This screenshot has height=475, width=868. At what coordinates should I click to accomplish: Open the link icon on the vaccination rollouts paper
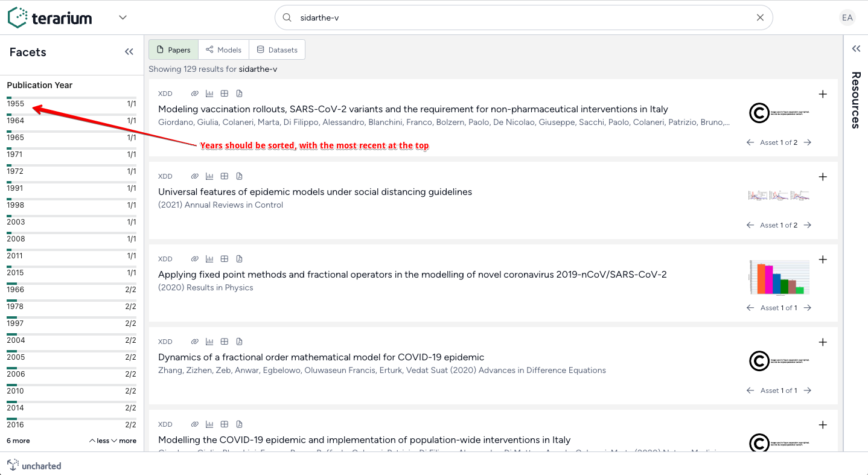194,94
